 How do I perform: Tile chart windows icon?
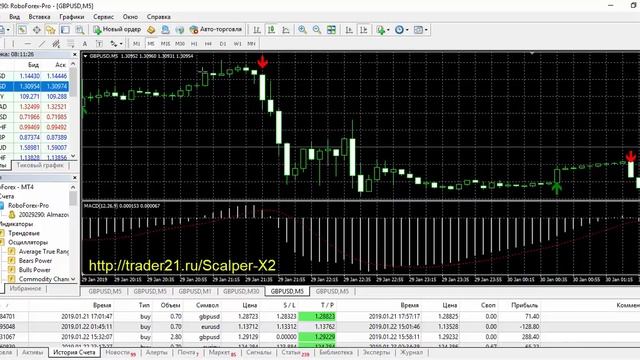[x=331, y=30]
